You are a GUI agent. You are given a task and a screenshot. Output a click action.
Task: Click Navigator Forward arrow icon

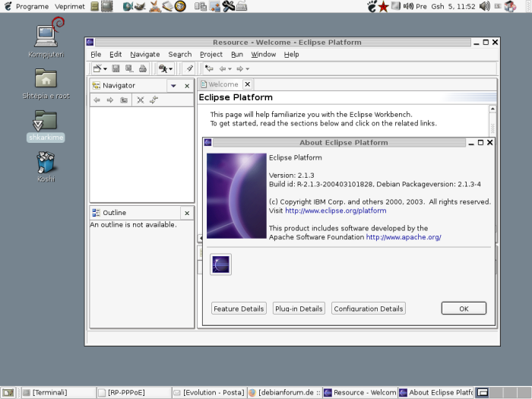point(110,100)
